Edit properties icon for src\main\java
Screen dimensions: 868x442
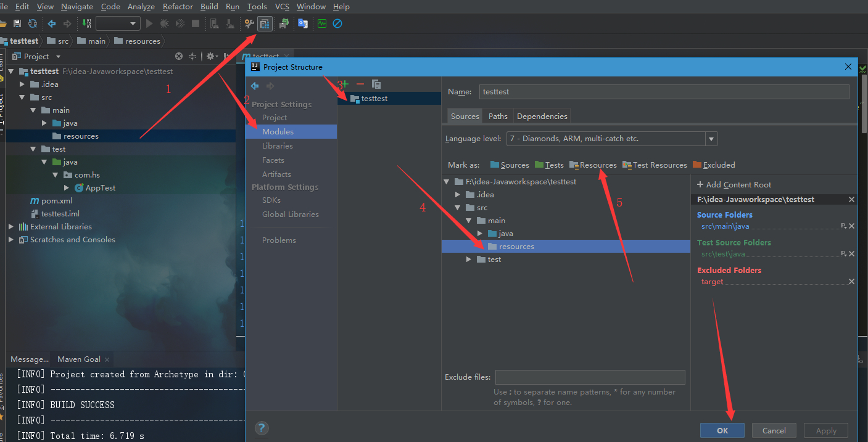pos(843,226)
